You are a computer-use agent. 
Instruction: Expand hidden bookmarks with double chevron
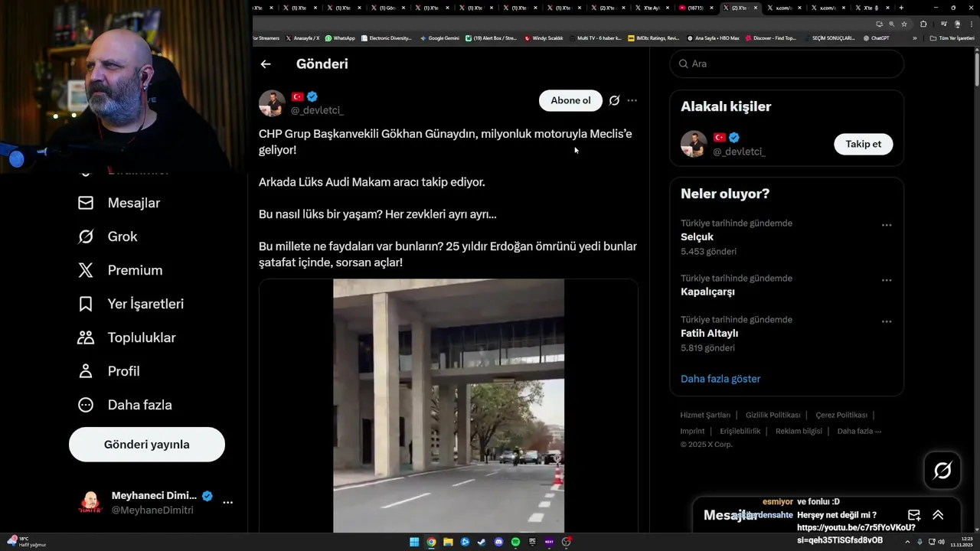(914, 37)
